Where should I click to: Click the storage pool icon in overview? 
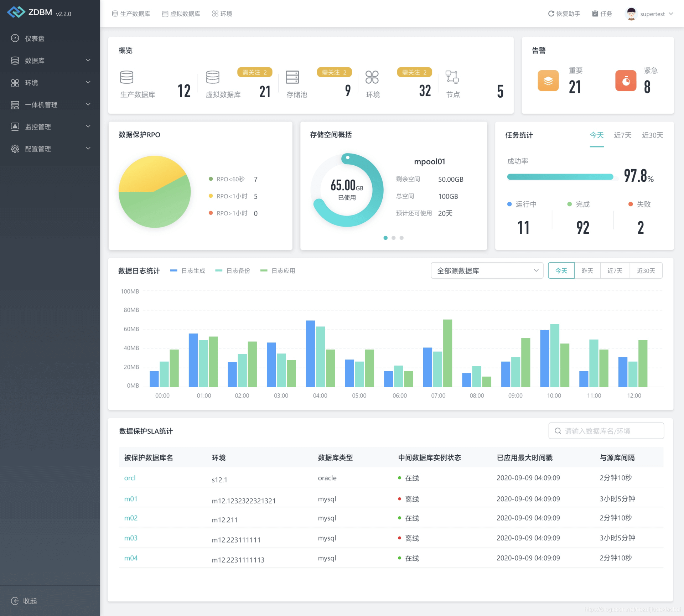click(292, 77)
